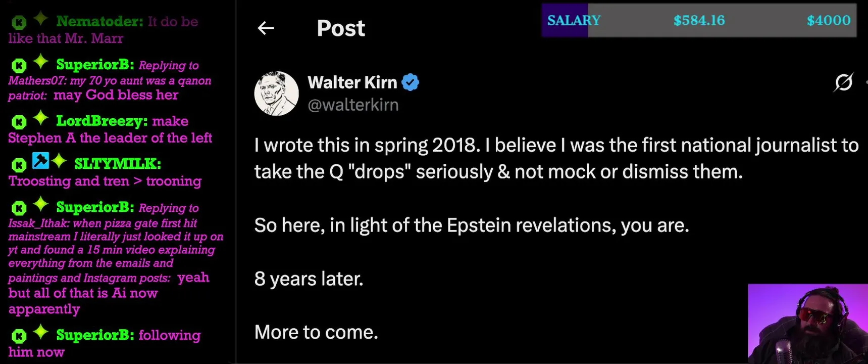The height and width of the screenshot is (364, 868).
Task: Click the quoted reply to Issak_Ithak
Action: pyautogui.click(x=115, y=243)
